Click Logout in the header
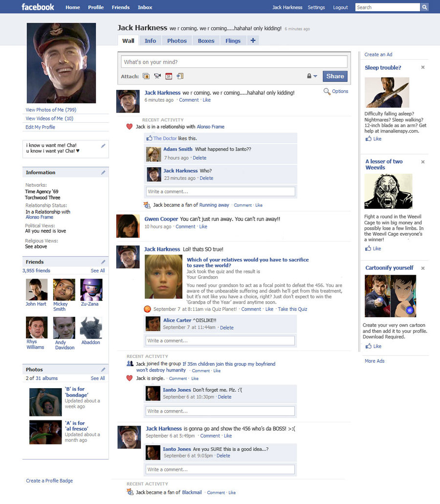This screenshot has width=440, height=504. 340,7
